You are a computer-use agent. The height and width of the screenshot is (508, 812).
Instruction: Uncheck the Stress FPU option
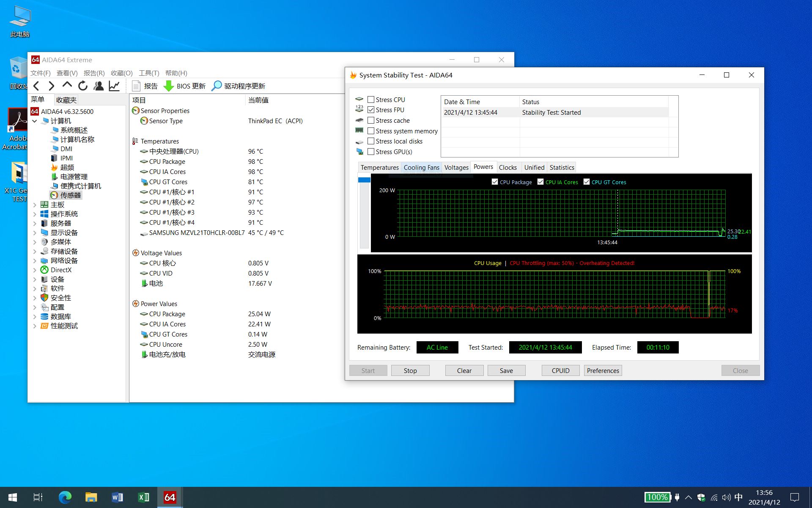coord(371,110)
